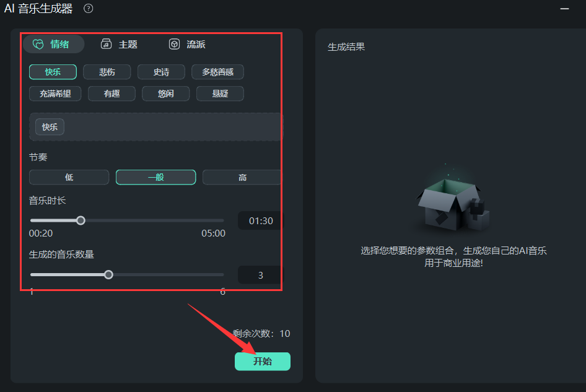The width and height of the screenshot is (586, 392).
Task: Enable the 充满希望 hopeful mood
Action: pyautogui.click(x=55, y=93)
